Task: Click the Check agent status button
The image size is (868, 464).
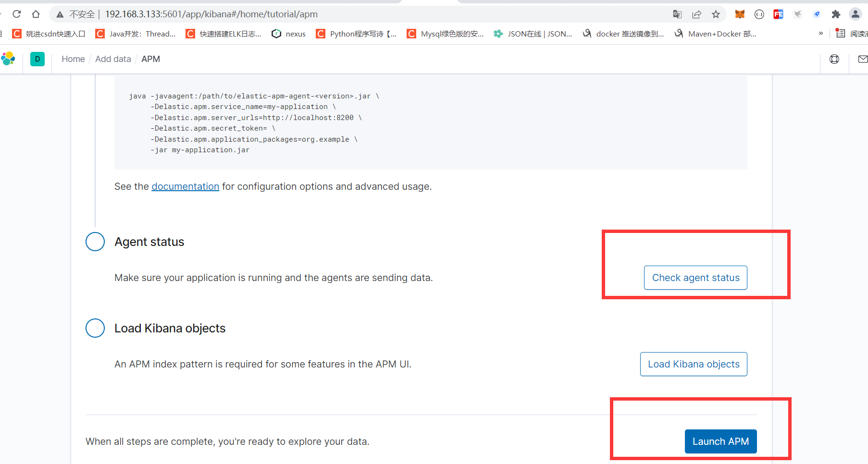Action: 695,278
